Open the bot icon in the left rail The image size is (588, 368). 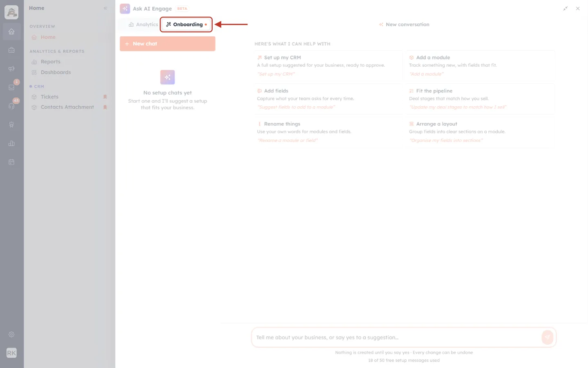pos(11,125)
